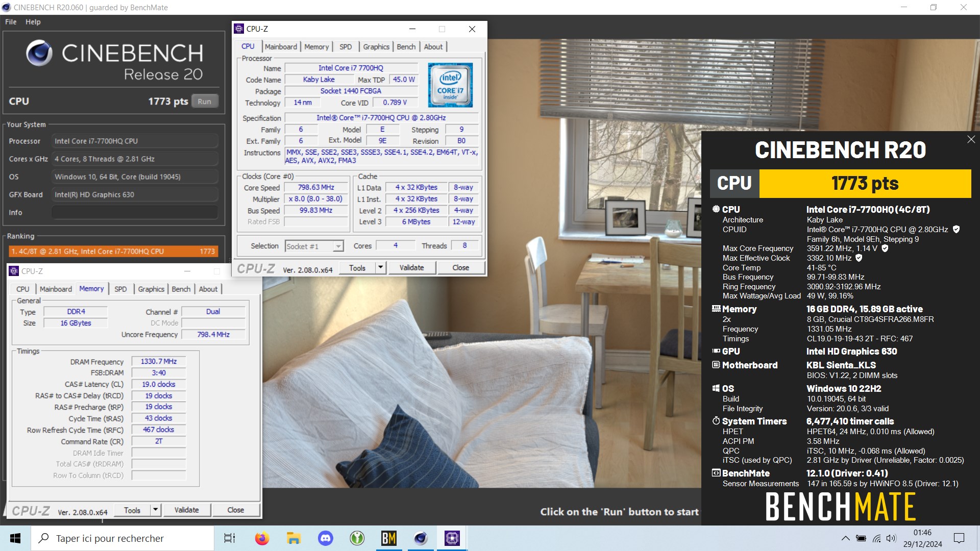
Task: Click CPU-Z title icon in Memory window
Action: (14, 271)
